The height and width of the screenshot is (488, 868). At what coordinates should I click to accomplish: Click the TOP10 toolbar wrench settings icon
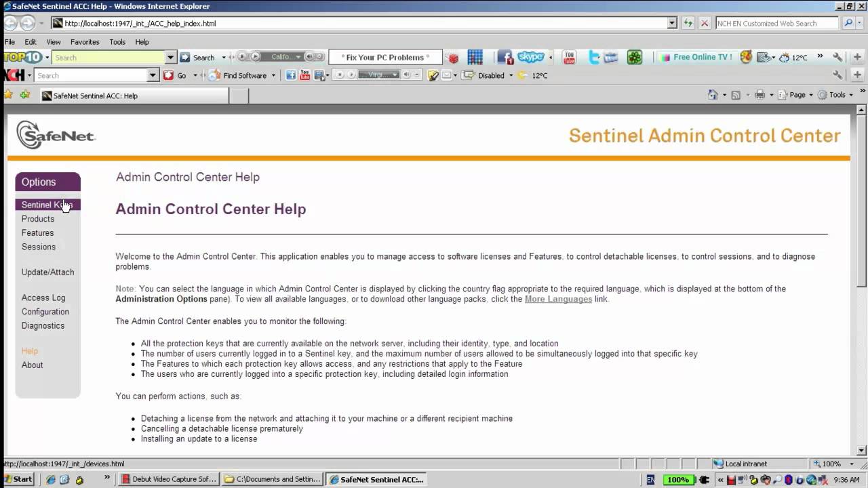coord(838,58)
